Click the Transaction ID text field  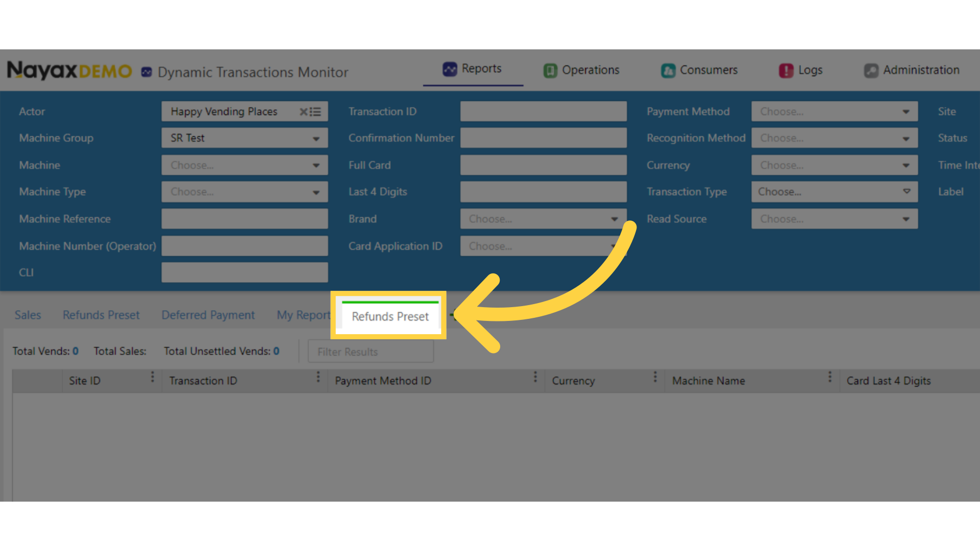click(x=543, y=112)
